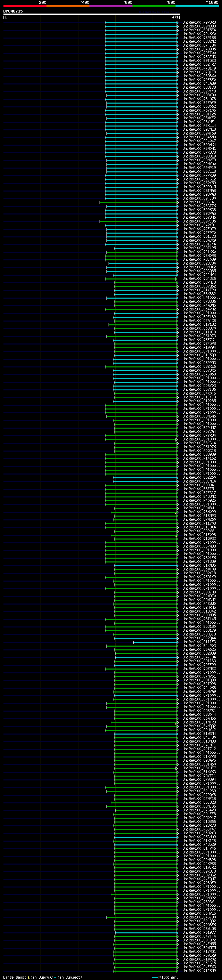Select hit label UniRef100_B2ZAF9

click(x=199, y=103)
